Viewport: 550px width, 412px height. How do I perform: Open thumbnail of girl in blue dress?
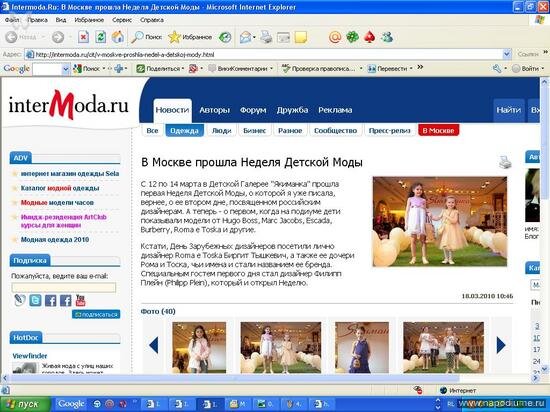[362, 347]
